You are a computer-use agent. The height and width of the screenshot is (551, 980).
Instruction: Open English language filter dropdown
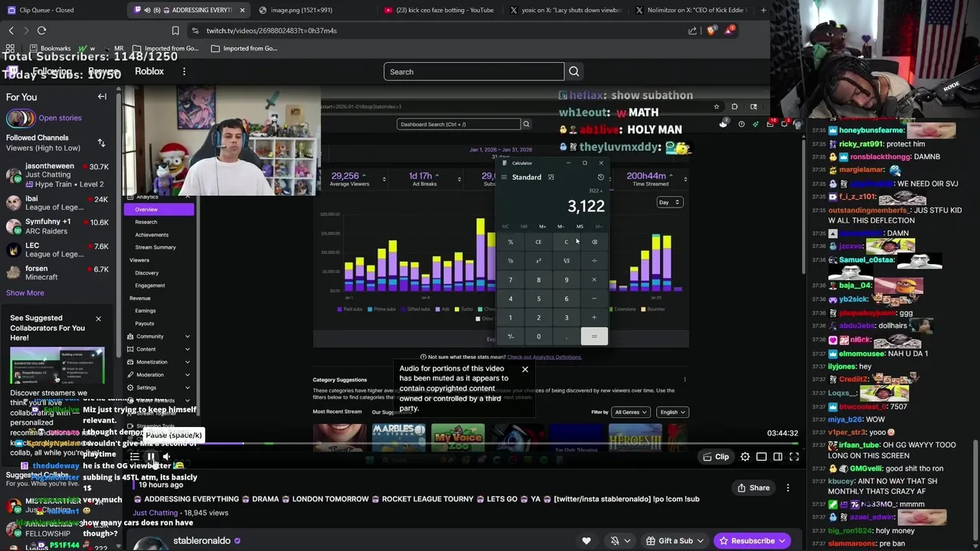(x=672, y=412)
